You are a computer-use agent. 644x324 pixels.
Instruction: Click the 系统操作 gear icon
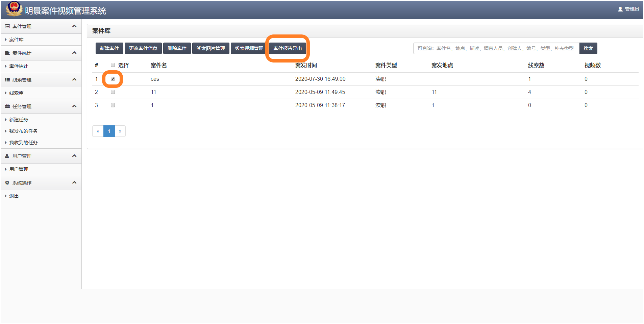(x=7, y=182)
